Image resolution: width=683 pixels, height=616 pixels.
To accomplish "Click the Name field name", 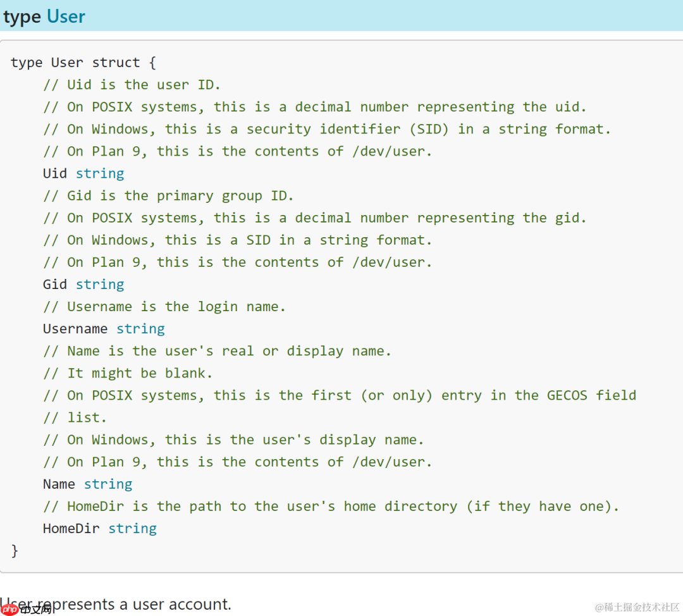I will (x=59, y=484).
